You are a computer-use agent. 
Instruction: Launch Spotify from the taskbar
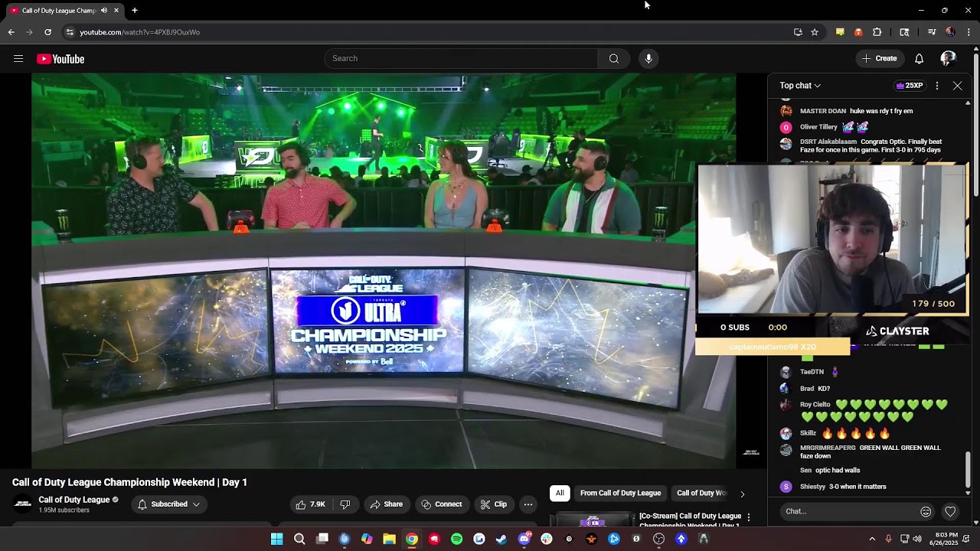pyautogui.click(x=456, y=539)
